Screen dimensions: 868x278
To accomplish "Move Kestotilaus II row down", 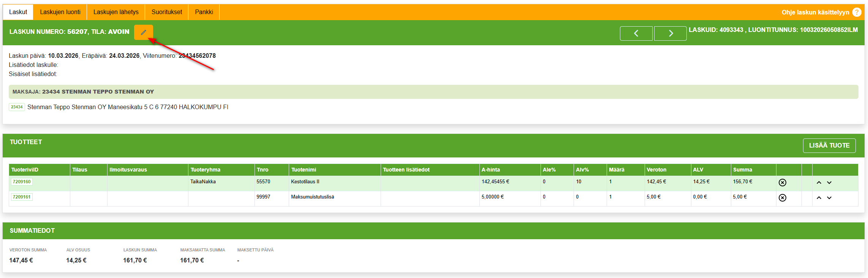I will 829,183.
